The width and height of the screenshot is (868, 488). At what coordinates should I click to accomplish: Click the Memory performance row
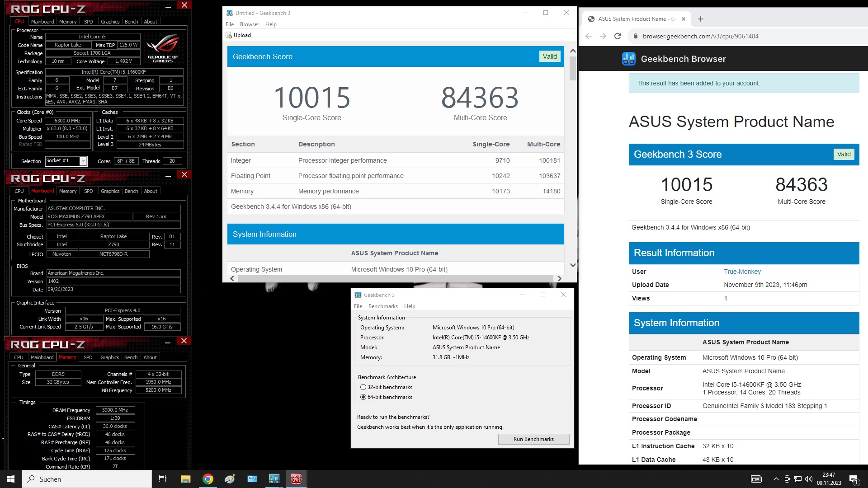pyautogui.click(x=396, y=191)
